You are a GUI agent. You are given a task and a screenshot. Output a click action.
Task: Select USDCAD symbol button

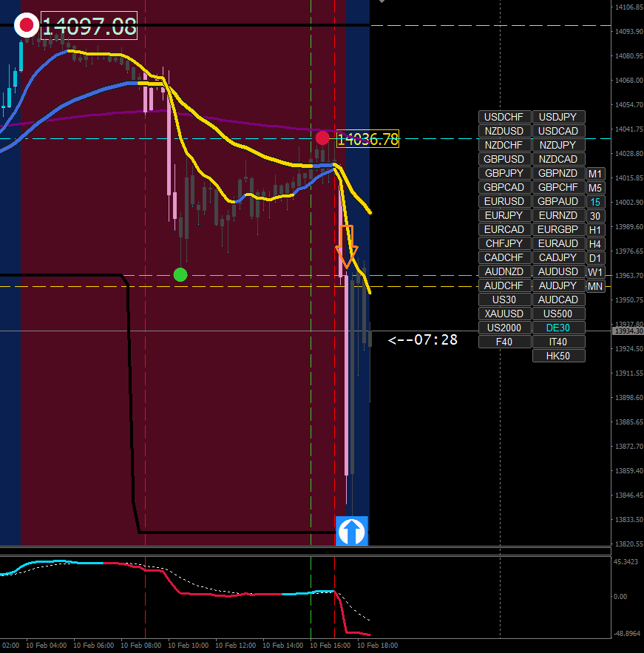(559, 131)
